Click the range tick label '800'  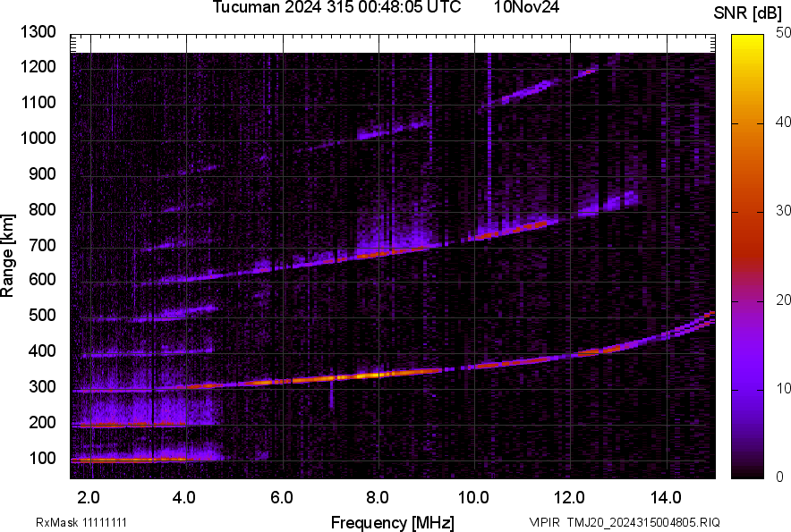(42, 209)
